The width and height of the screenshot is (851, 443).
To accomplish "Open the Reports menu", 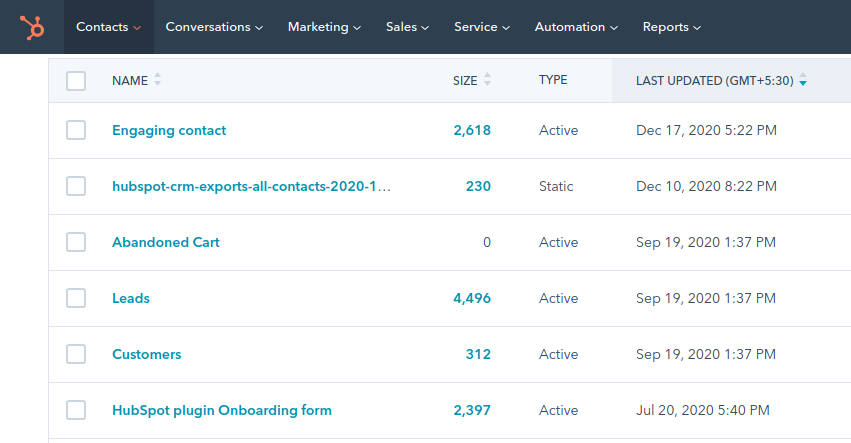I will click(x=671, y=27).
